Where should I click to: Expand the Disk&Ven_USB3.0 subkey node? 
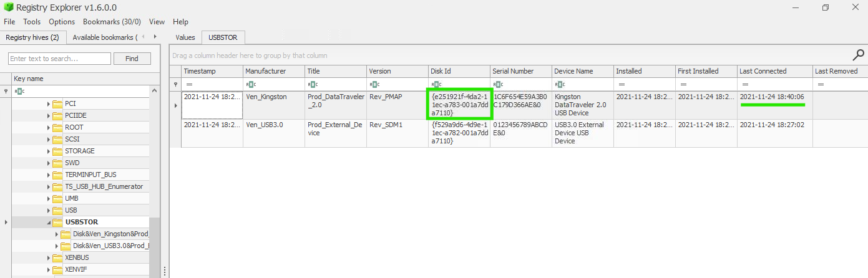tap(57, 246)
